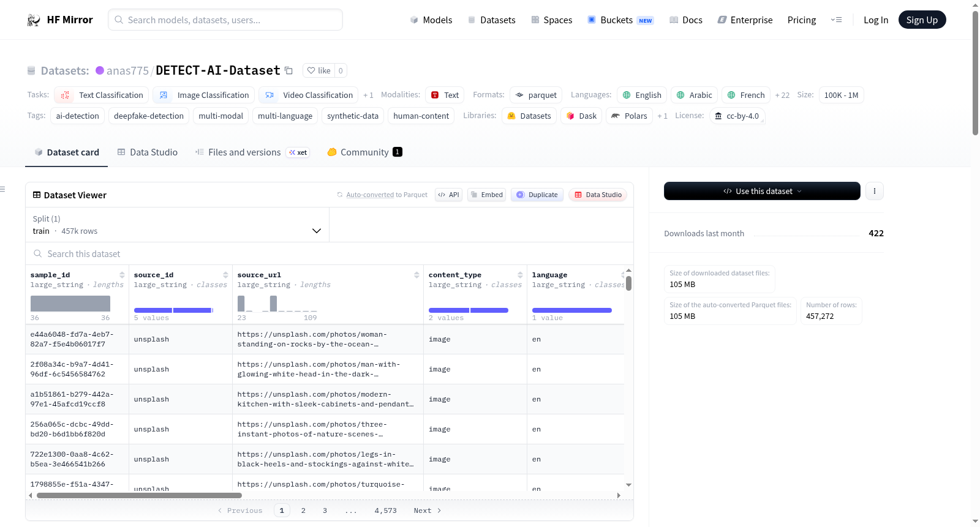Click the Datasets library tag
The width and height of the screenshot is (980, 527).
click(529, 116)
